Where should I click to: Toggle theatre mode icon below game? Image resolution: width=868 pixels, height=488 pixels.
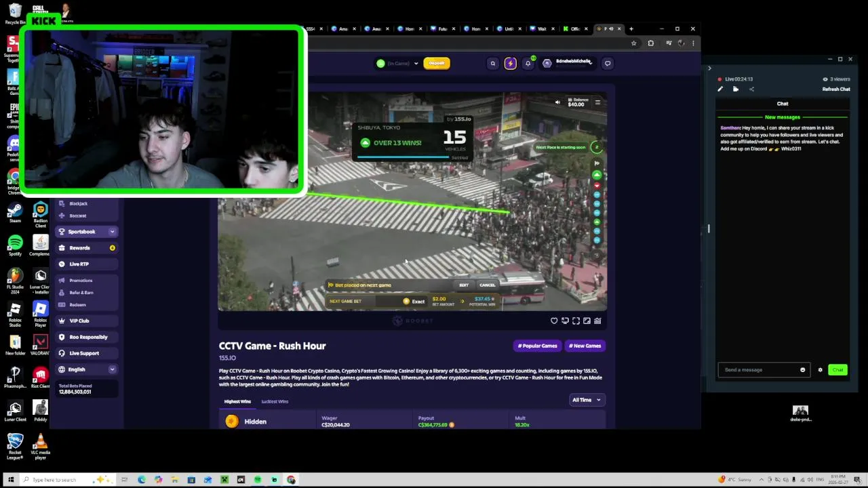(x=565, y=321)
